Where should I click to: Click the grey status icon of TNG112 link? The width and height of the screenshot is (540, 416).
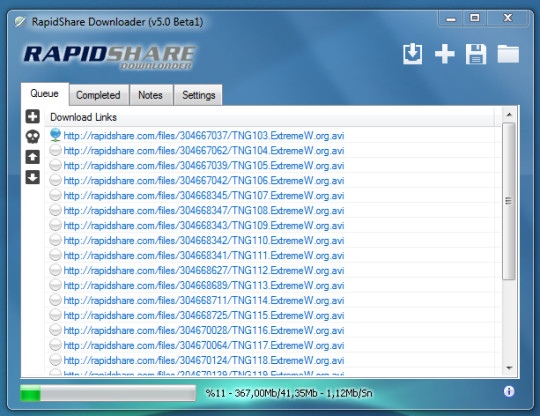click(x=55, y=270)
